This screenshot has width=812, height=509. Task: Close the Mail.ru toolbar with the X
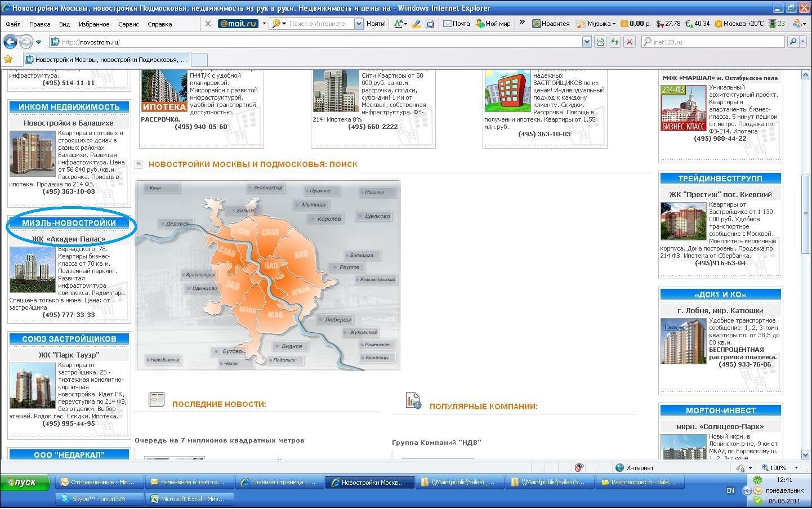208,24
